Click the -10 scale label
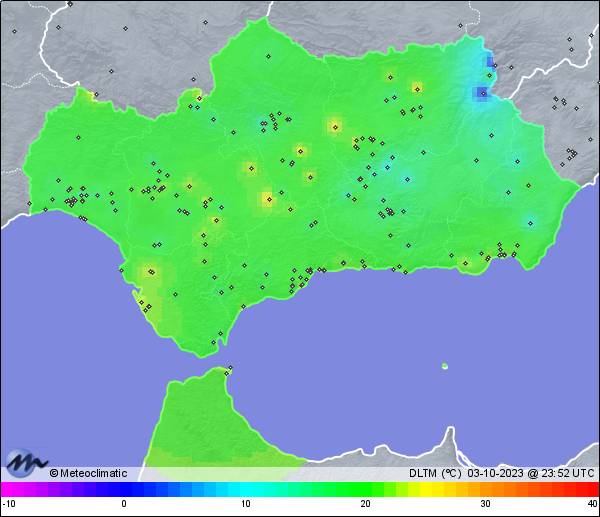 [x=9, y=504]
